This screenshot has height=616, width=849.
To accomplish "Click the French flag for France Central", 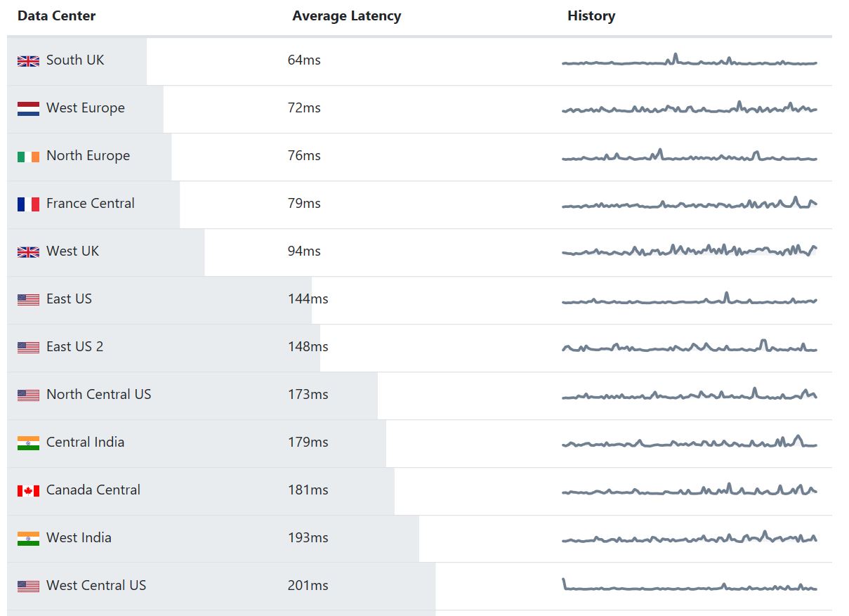I will [28, 204].
